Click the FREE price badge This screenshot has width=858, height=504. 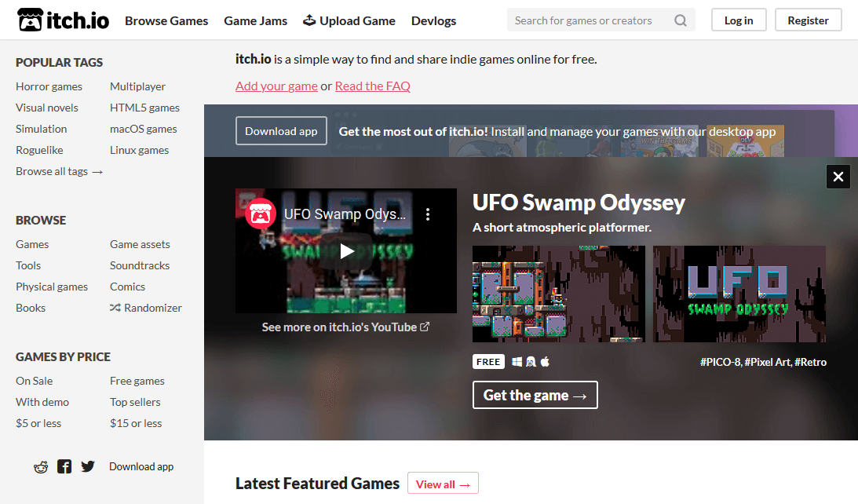pos(488,362)
